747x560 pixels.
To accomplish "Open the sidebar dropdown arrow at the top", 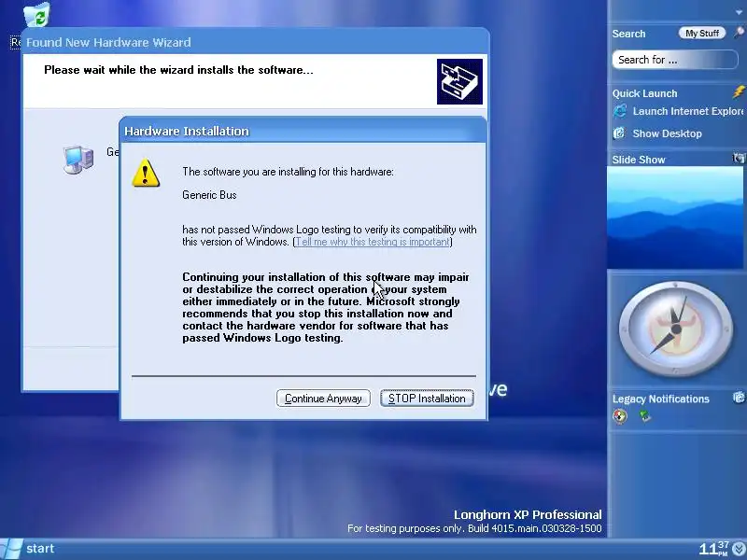I will tap(739, 12).
